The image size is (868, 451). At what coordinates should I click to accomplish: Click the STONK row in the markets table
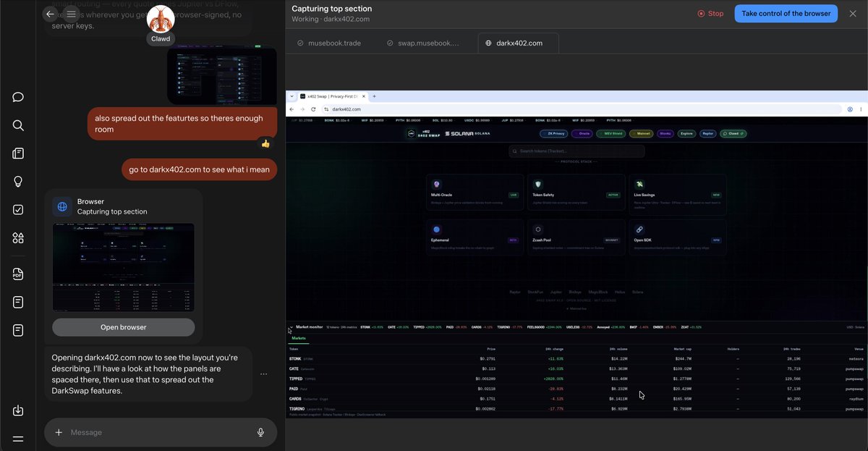pyautogui.click(x=576, y=358)
